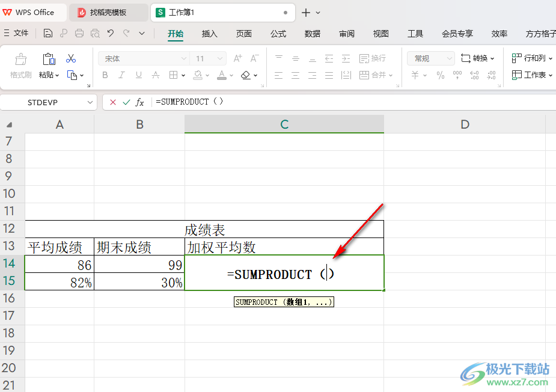
Task: Click Distributed alignment icon
Action: click(x=346, y=75)
